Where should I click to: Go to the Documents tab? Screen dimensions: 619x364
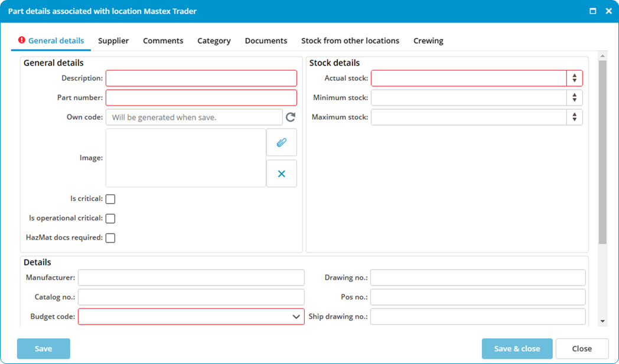pos(266,41)
